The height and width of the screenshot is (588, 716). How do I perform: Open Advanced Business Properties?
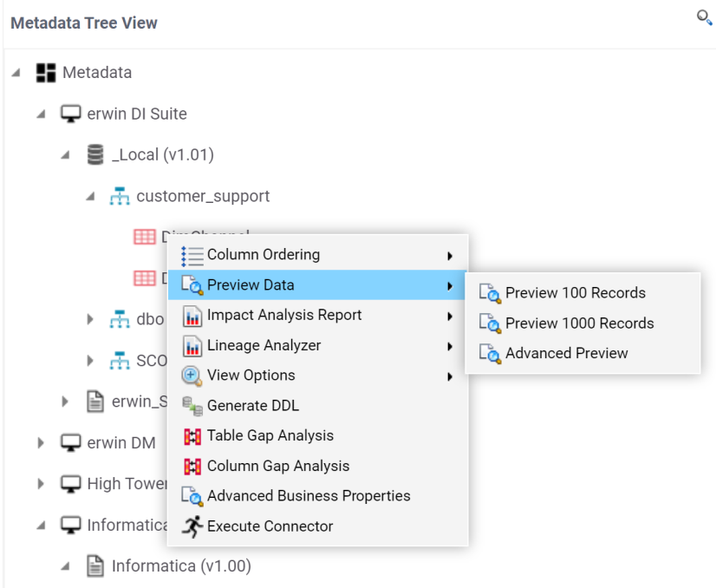coord(309,496)
